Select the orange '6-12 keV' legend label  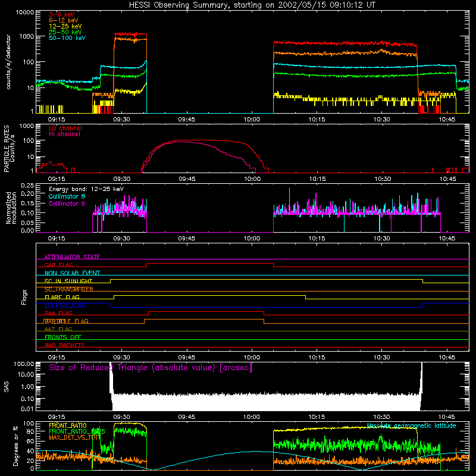[64, 20]
